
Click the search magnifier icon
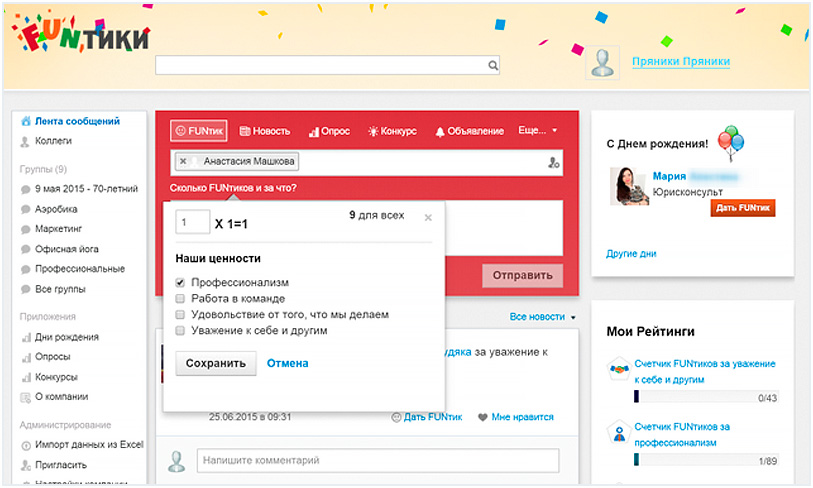[x=493, y=65]
